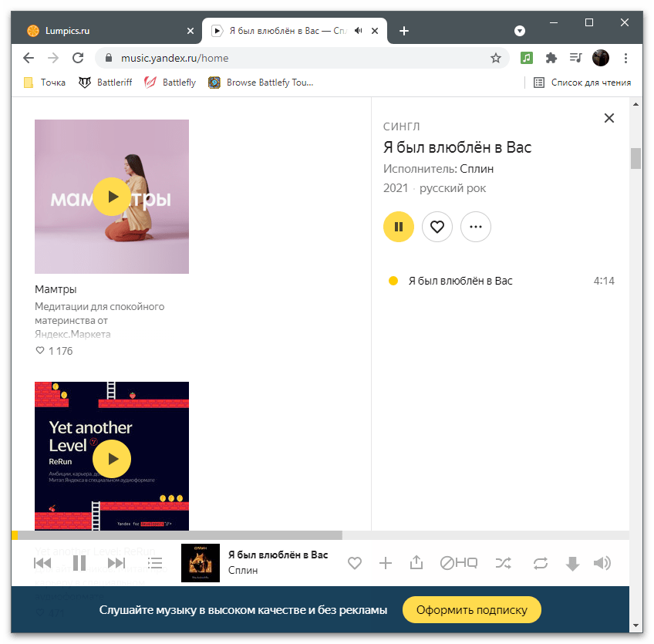Switch to the Lumpics.ru tab
The height and width of the screenshot is (644, 654).
pyautogui.click(x=108, y=31)
